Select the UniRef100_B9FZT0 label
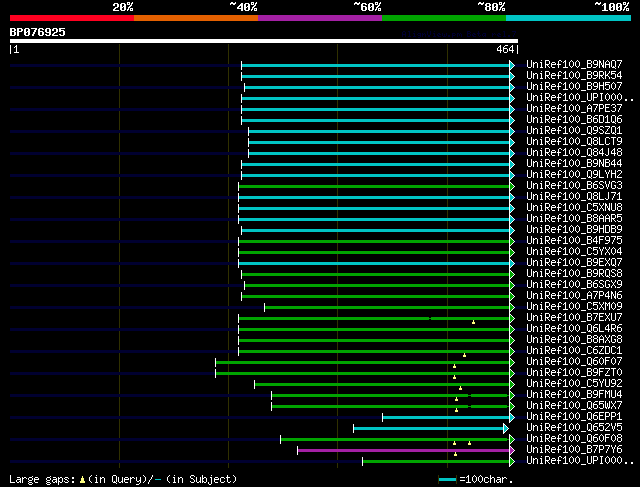This screenshot has height=487, width=640. point(574,373)
